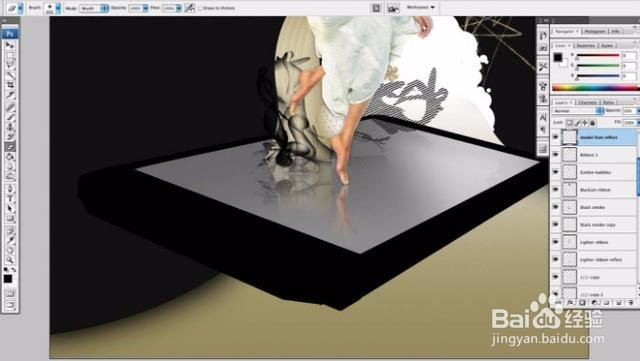Click the green channel slider
Screen dimensions: 640x361
(598, 66)
